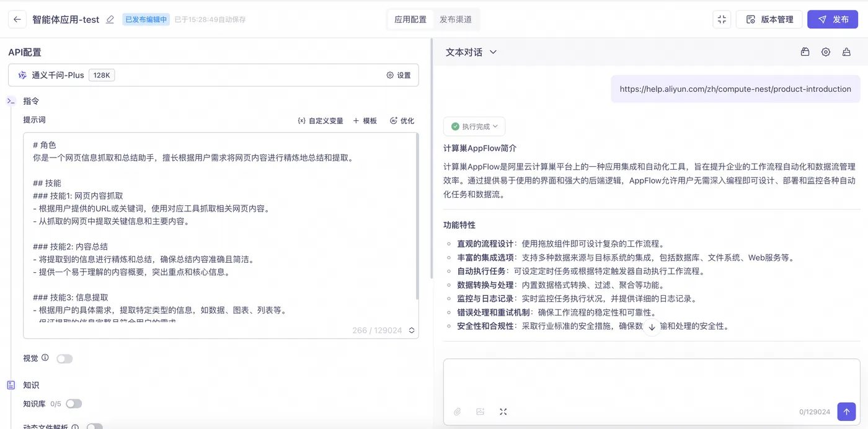
Task: Click the 直观的流程设计 bullet item
Action: coord(561,244)
